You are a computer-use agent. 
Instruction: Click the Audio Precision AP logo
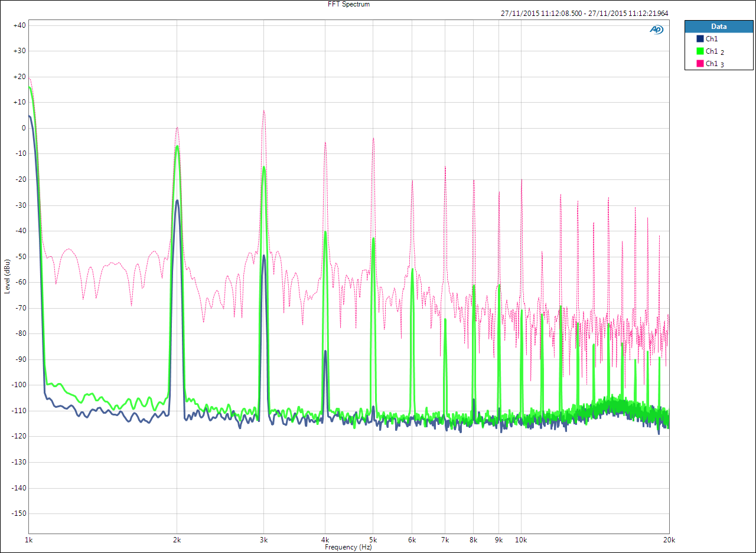pos(656,30)
